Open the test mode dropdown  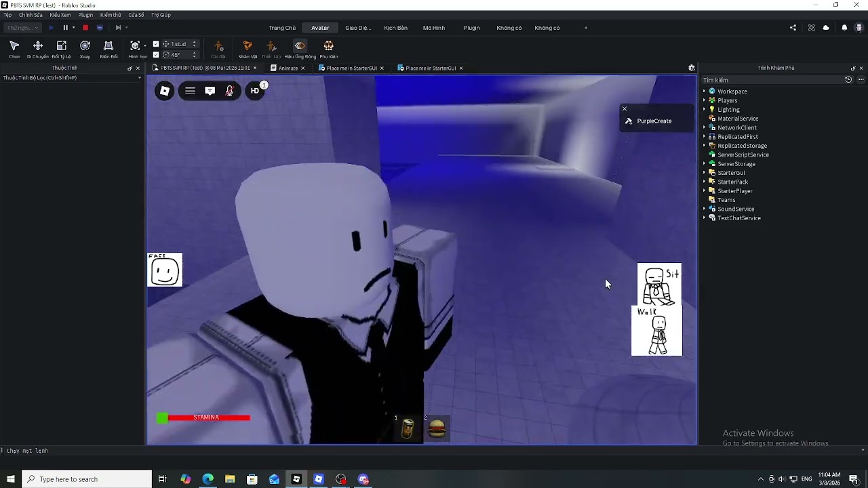point(22,28)
